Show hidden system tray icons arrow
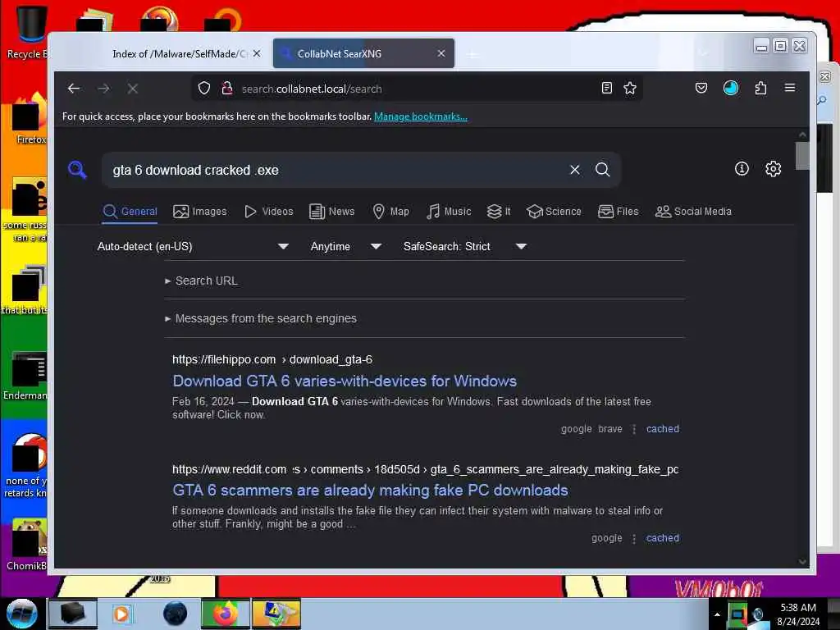Viewport: 840px width, 630px height. click(717, 614)
